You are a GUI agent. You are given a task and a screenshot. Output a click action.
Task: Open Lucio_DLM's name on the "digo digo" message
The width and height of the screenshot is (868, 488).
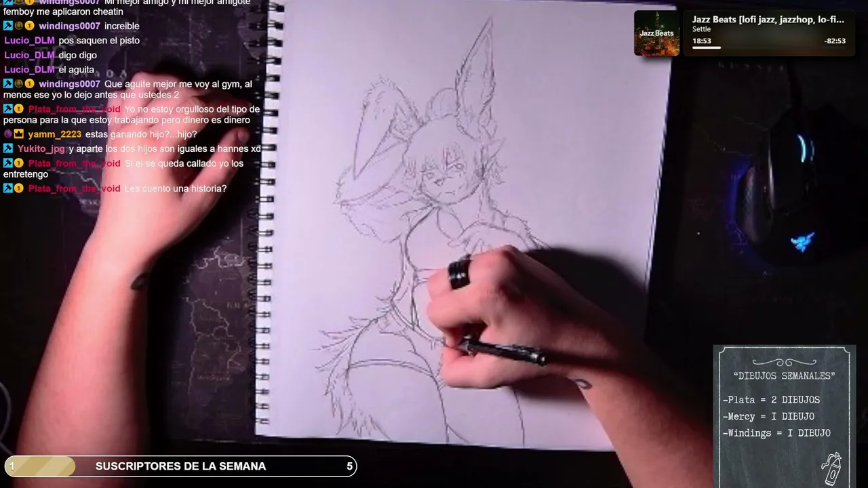29,55
